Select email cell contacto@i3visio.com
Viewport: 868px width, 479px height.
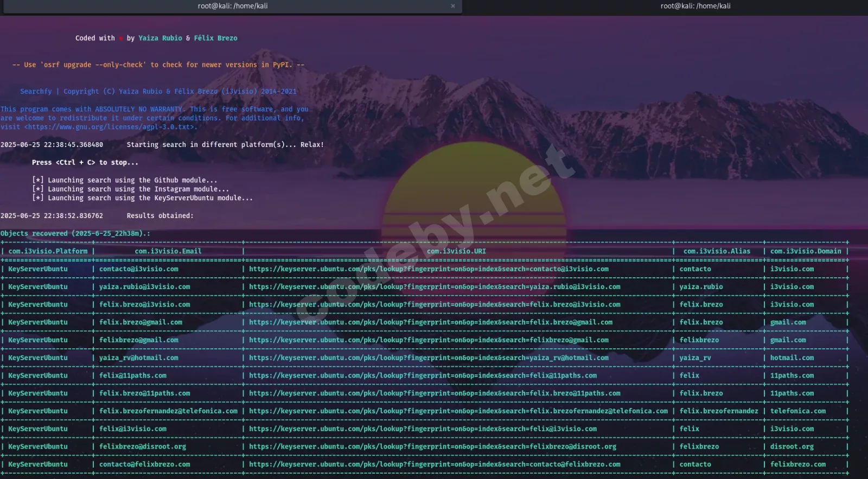click(x=138, y=269)
